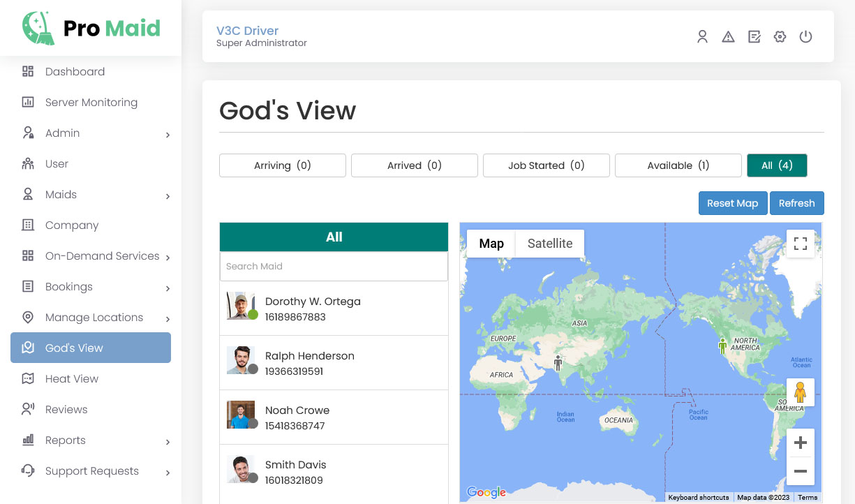
Task: Expand the Manage Locations submenu
Action: point(168,319)
